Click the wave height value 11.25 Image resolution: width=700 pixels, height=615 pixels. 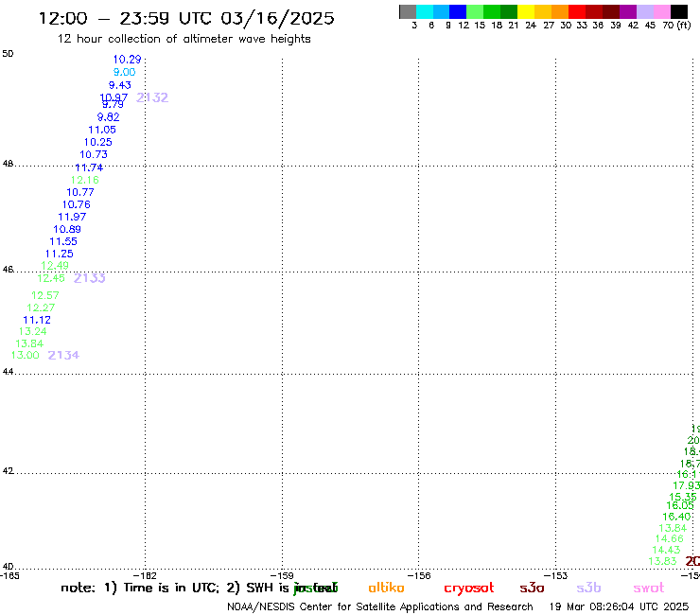pos(60,254)
